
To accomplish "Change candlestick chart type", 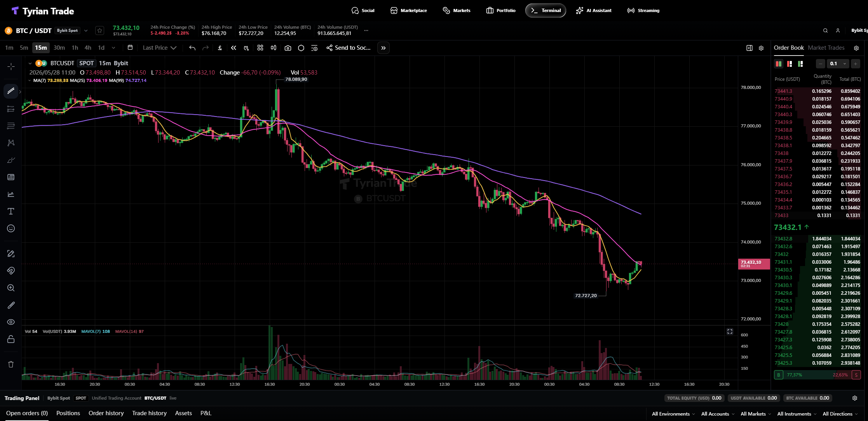I will click(x=274, y=48).
